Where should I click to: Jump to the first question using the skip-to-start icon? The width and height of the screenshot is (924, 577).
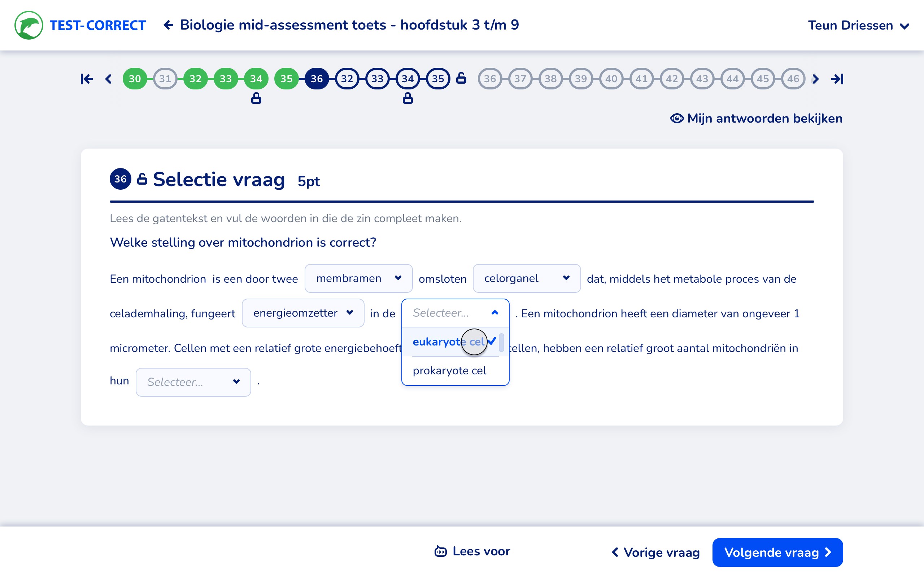pyautogui.click(x=87, y=79)
